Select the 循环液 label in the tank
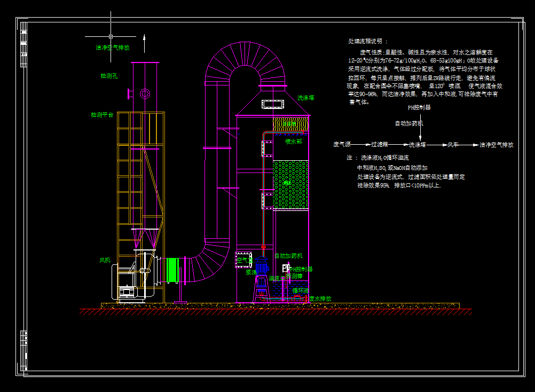This screenshot has height=392, width=535. [301, 291]
